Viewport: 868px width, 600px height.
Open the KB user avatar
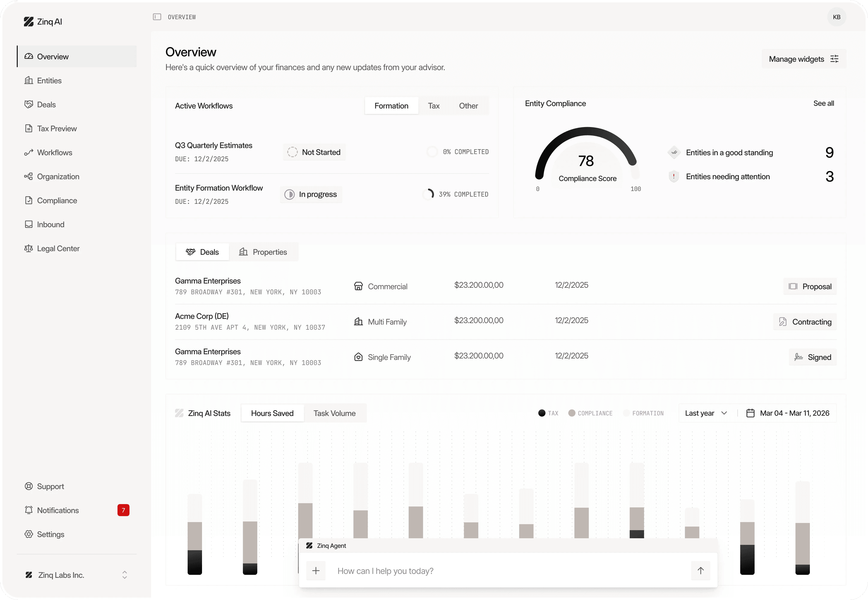(837, 17)
